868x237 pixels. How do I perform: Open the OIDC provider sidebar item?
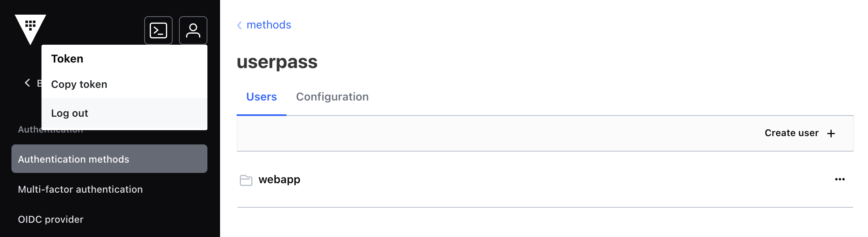pyautogui.click(x=51, y=219)
